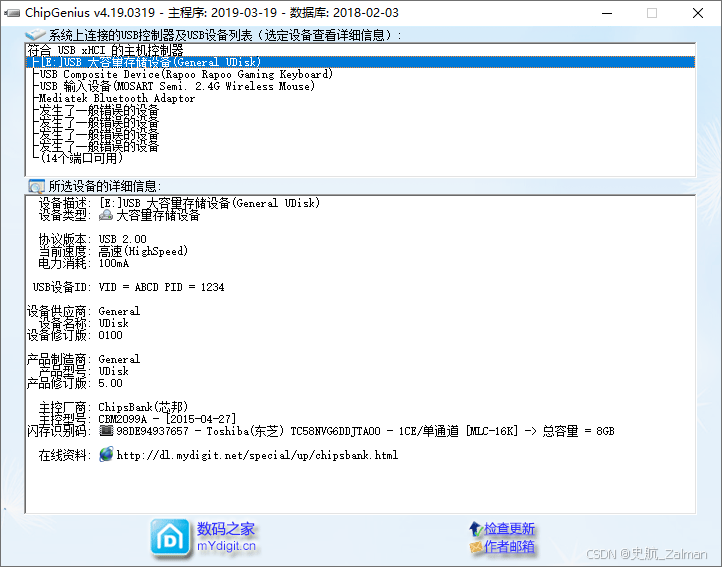Image resolution: width=722 pixels, height=567 pixels.
Task: Click the CBM2099A controller model value
Action: coord(167,419)
